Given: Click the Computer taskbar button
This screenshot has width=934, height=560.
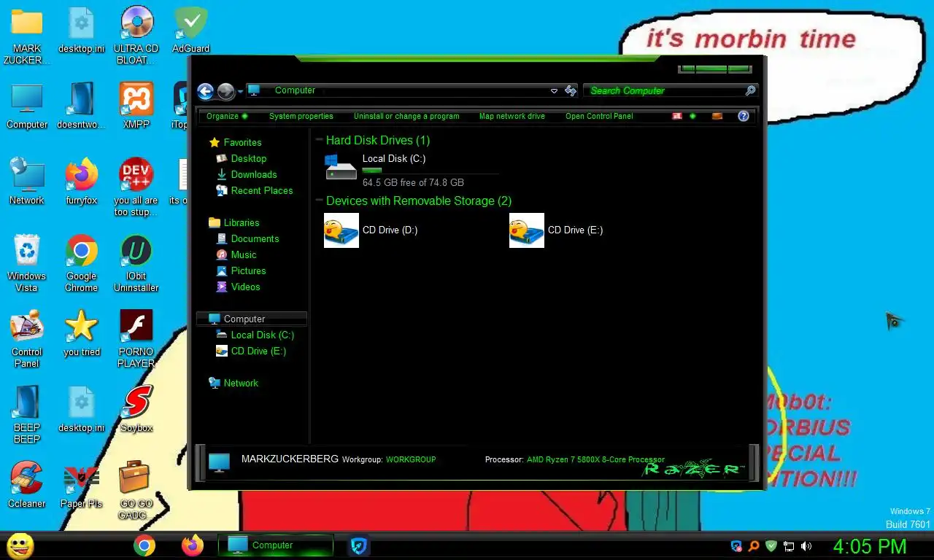Looking at the screenshot, I should [275, 545].
